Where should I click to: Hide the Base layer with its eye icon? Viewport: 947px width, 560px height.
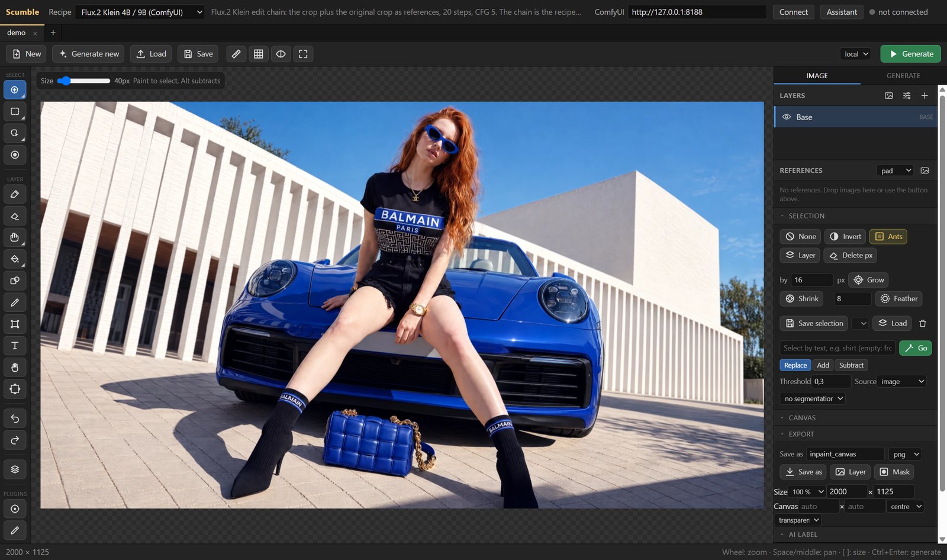coord(787,117)
